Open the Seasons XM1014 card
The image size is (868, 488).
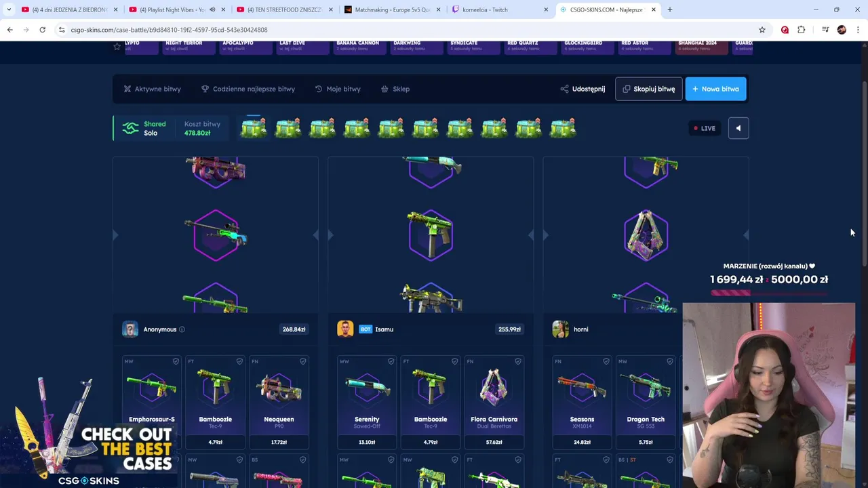[582, 402]
